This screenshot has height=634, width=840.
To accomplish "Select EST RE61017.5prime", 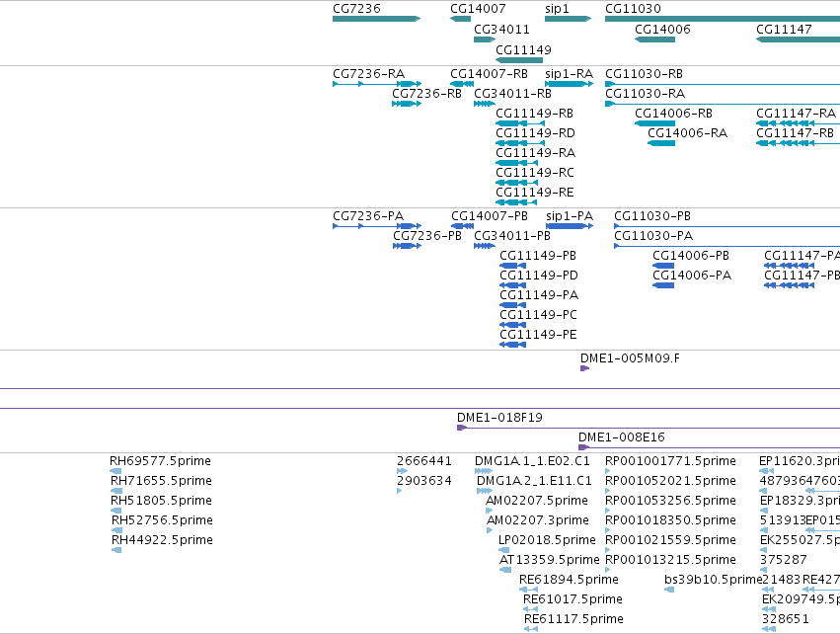I will pos(573,600).
